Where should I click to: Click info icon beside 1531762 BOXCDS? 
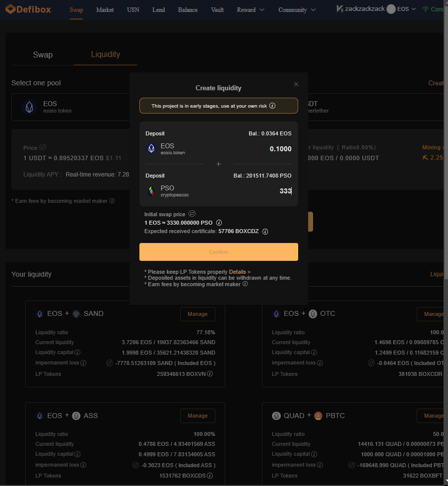click(x=210, y=476)
